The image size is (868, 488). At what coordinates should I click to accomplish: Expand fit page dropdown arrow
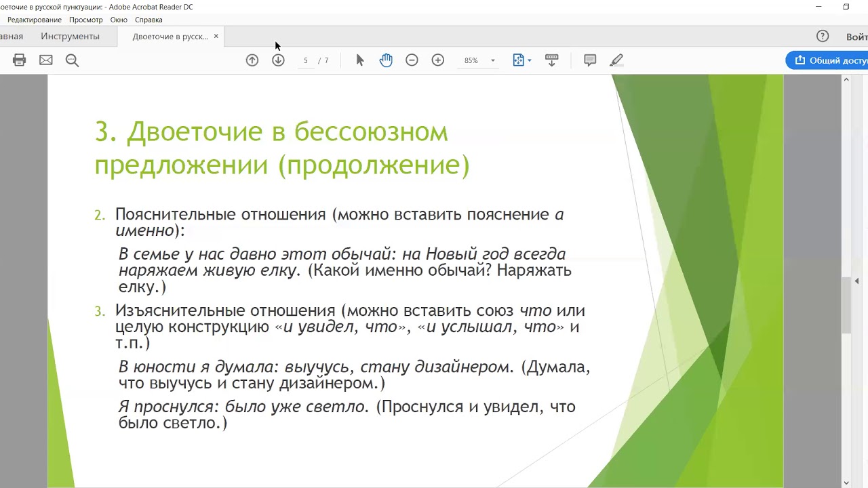tap(530, 60)
